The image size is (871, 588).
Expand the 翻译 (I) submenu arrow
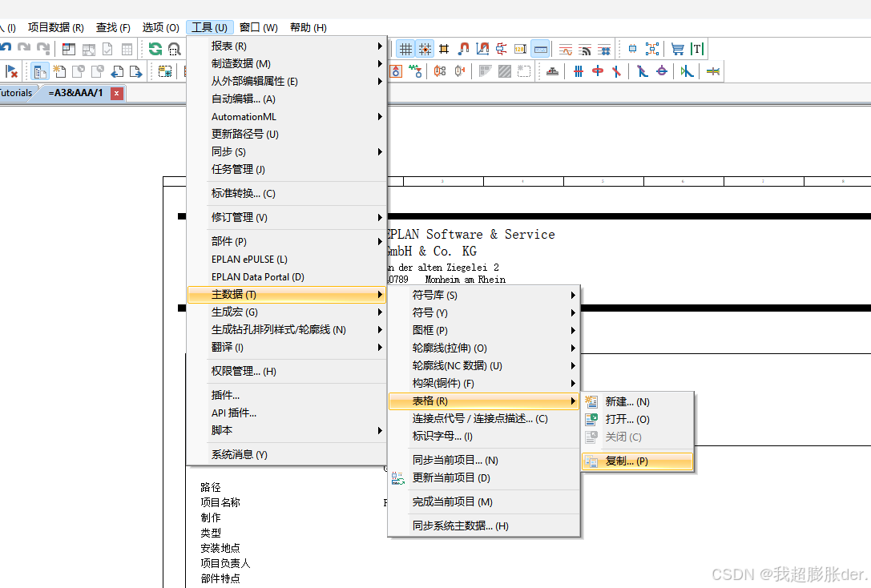[380, 347]
